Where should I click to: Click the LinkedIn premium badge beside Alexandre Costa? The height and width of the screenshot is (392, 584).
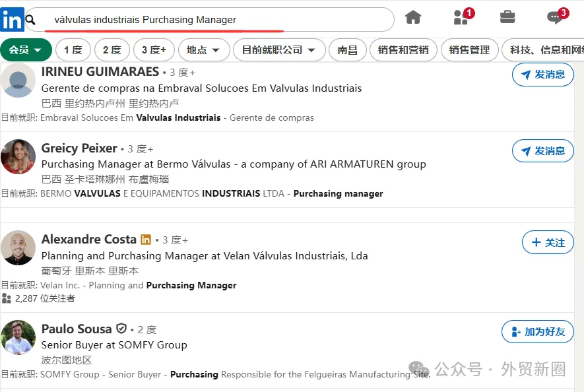click(x=146, y=239)
